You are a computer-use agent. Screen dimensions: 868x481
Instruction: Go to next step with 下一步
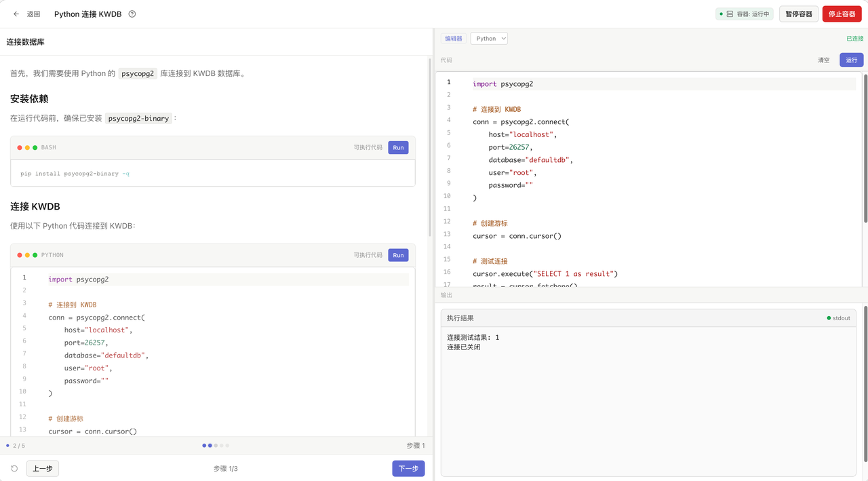(x=408, y=469)
